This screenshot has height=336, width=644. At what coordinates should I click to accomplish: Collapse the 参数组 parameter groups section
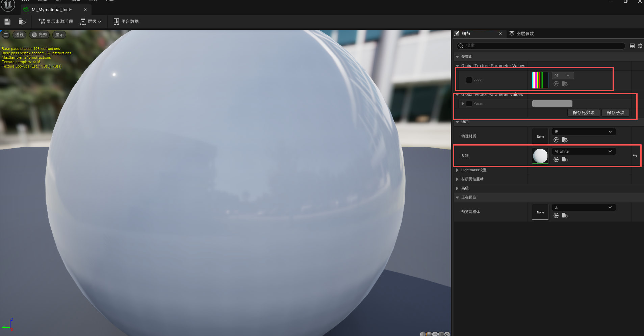pyautogui.click(x=457, y=57)
